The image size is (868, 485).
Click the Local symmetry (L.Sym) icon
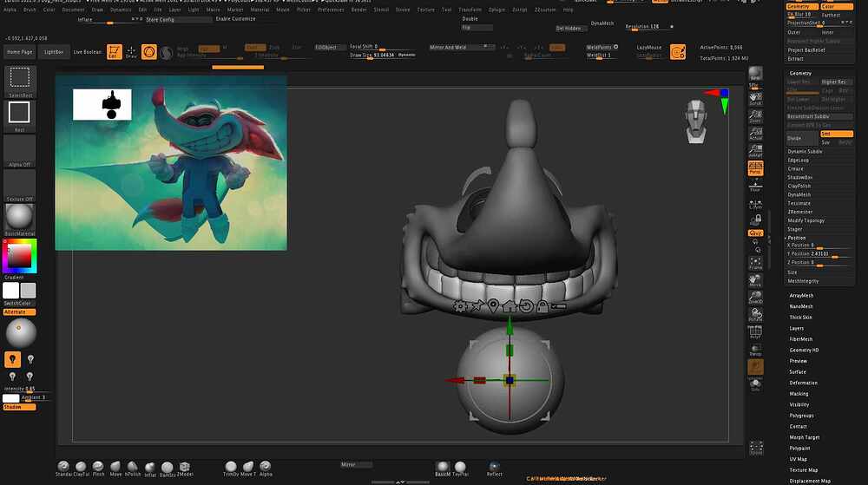pos(755,205)
